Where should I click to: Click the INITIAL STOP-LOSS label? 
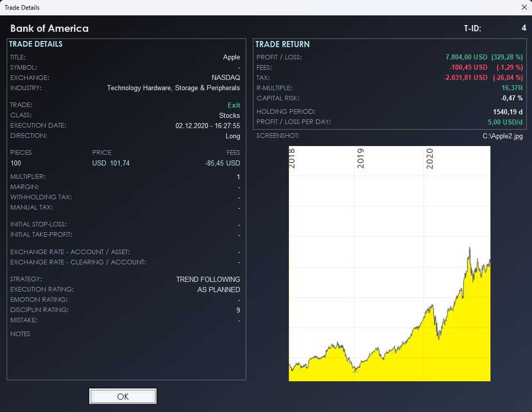coord(38,224)
